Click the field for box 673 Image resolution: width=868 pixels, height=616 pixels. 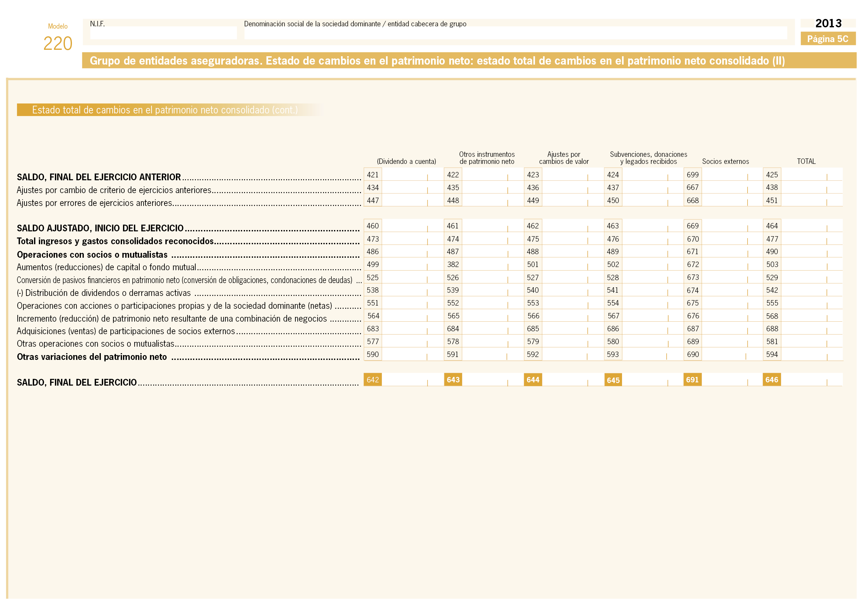pos(732,277)
